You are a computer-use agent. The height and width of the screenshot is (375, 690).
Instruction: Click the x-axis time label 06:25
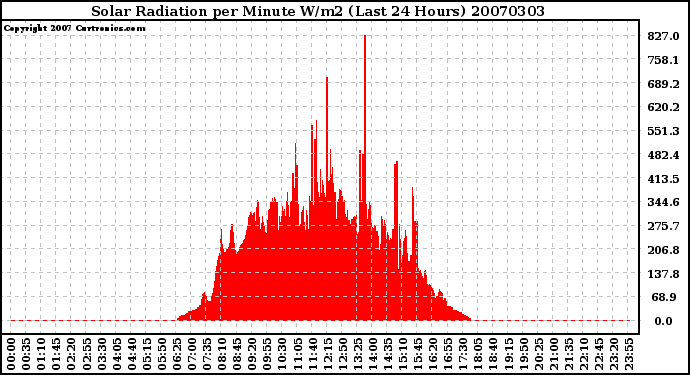176,354
